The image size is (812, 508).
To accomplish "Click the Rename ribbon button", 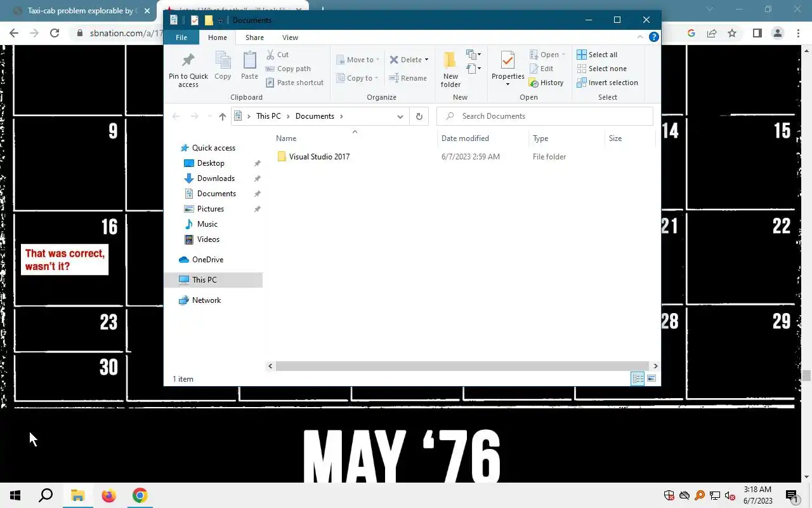I will (408, 78).
